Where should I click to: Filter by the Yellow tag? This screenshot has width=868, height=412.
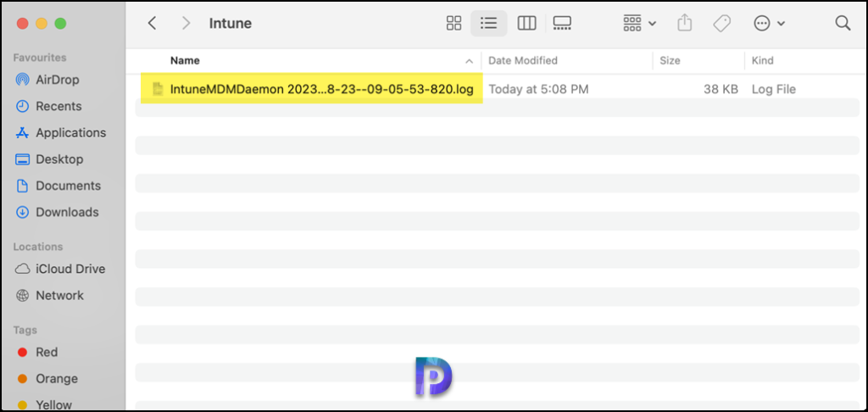[x=53, y=404]
